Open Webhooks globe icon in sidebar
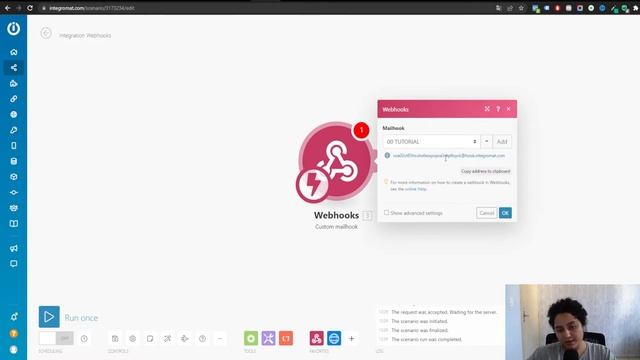640x360 pixels. [x=13, y=114]
